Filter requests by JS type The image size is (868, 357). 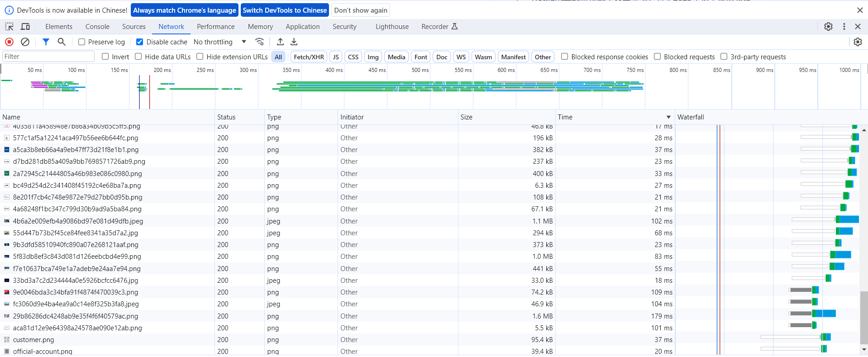click(335, 57)
